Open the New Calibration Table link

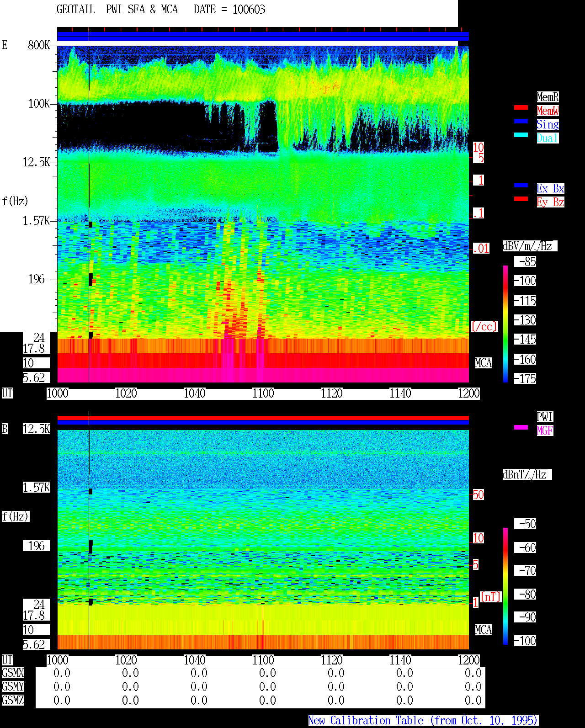(423, 721)
